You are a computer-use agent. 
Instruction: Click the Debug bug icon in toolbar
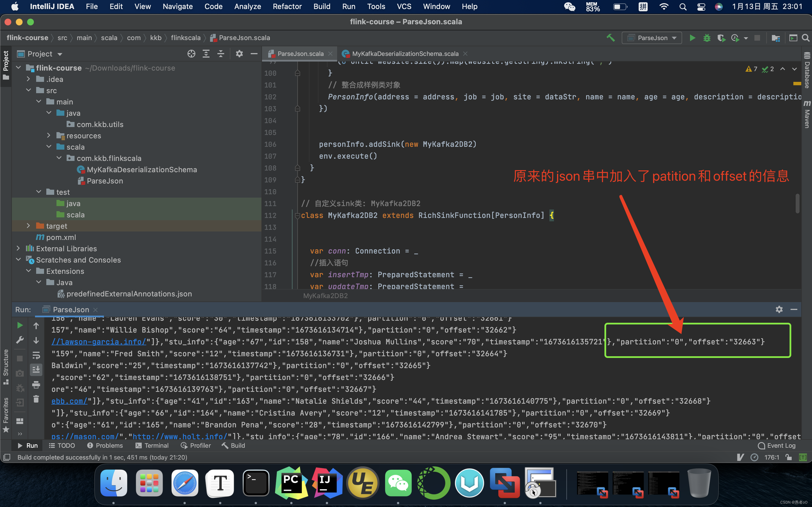point(707,38)
